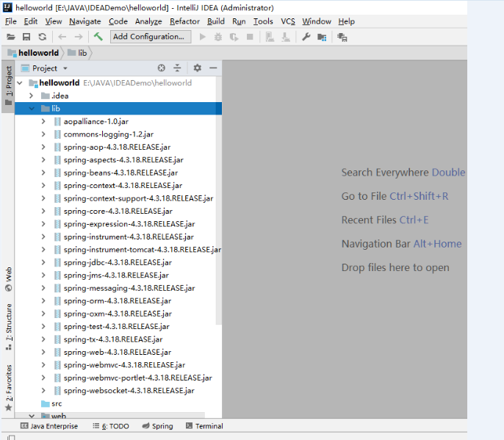Screen dimensions: 504x440
Task: Open the File menu
Action: (x=10, y=21)
